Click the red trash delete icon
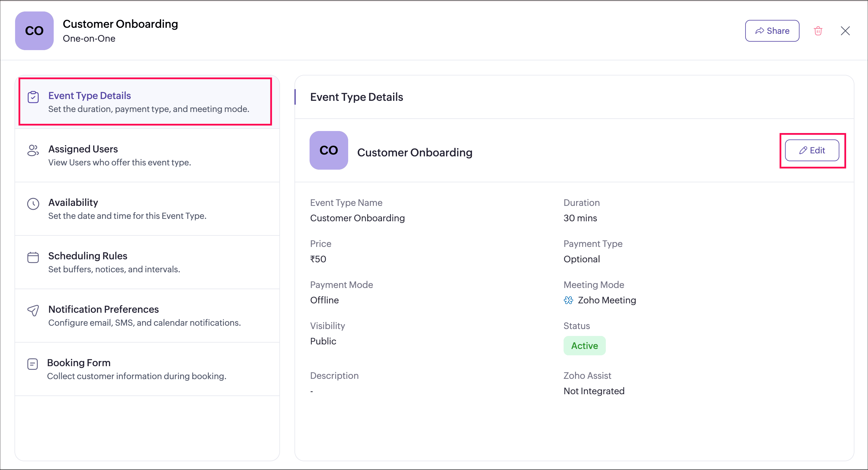Viewport: 868px width, 470px height. [x=818, y=31]
